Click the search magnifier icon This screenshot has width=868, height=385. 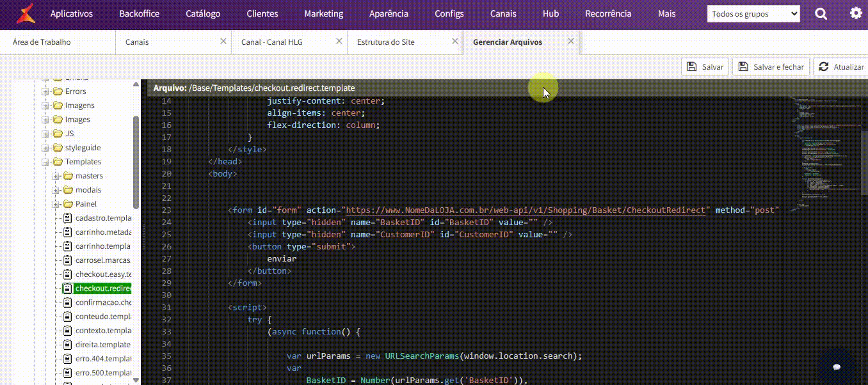pyautogui.click(x=821, y=13)
